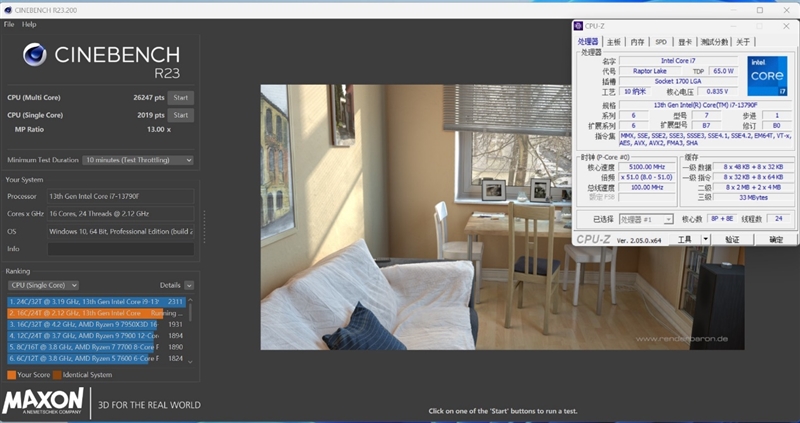Click the OS field showing Windows 10

(x=121, y=231)
